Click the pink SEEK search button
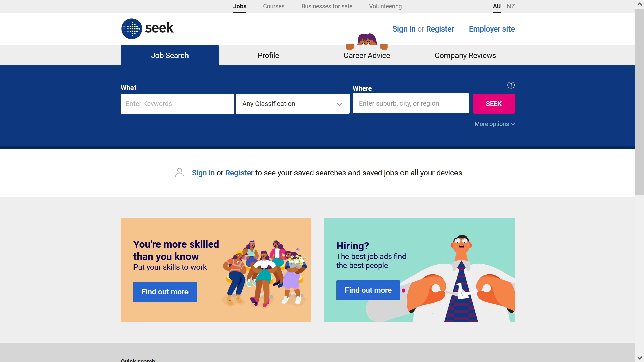Viewport: 644px width, 362px height. 494,104
